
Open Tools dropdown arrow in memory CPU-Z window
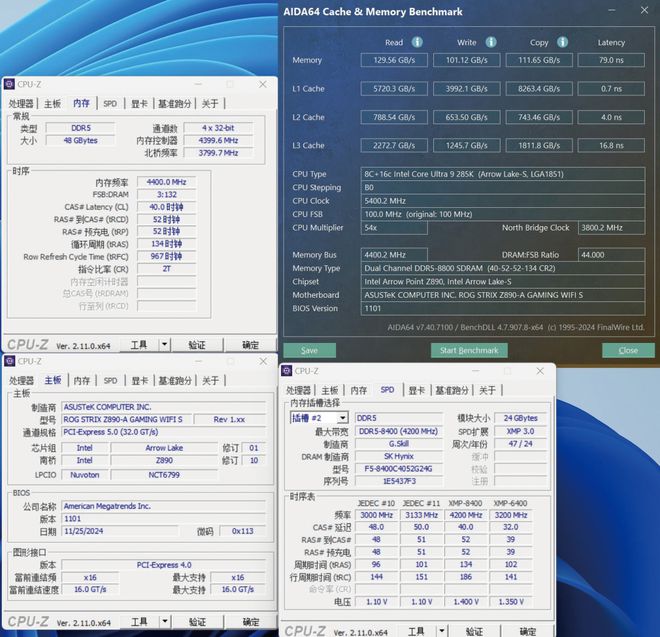164,345
